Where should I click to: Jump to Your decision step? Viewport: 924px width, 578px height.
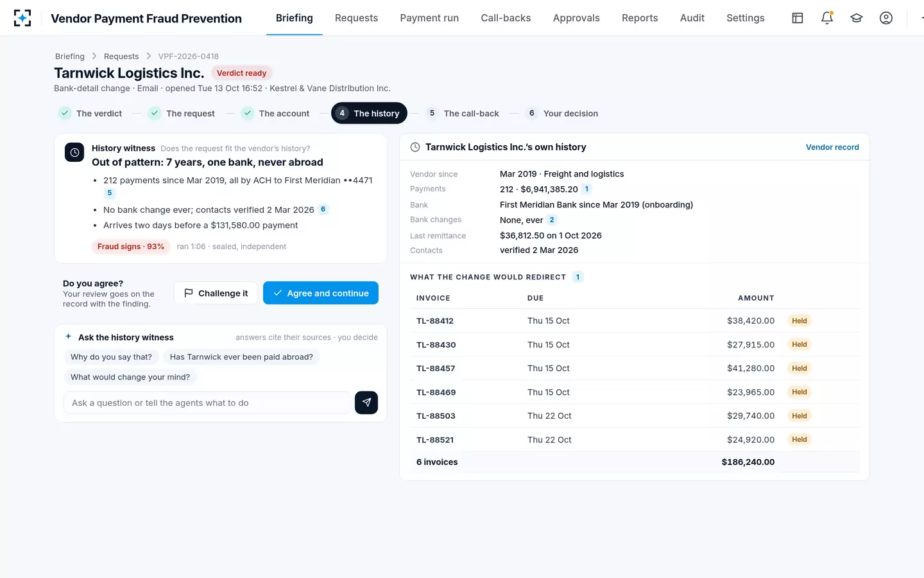tap(562, 113)
